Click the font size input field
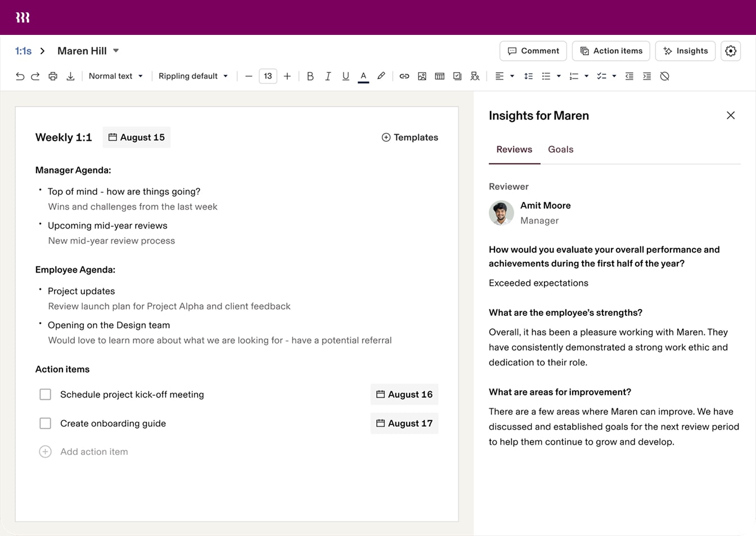 click(x=268, y=76)
